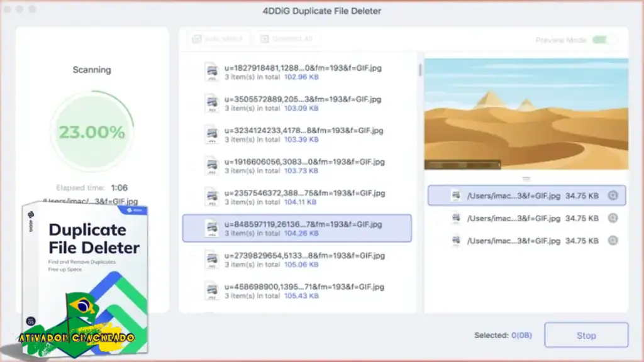Click the 104.11 KB size value
Screen dimensions: 644x362
coord(300,202)
